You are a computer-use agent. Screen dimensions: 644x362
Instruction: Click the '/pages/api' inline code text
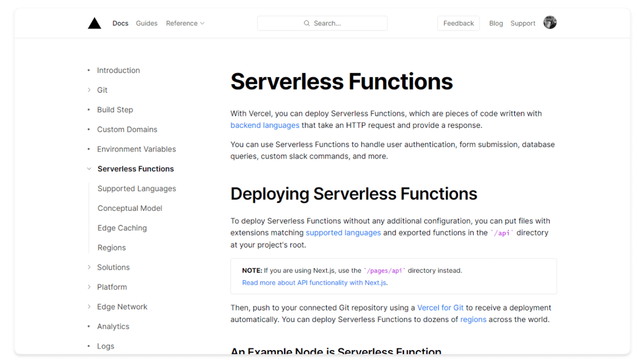coord(384,271)
